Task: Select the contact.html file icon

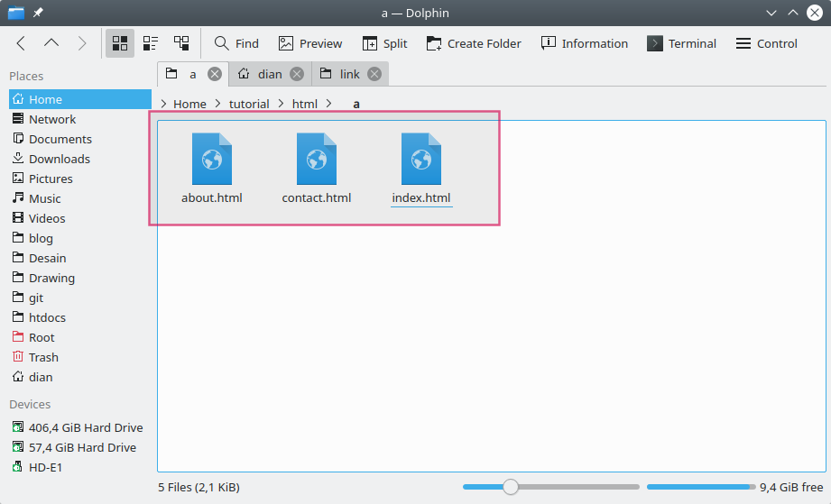Action: tap(317, 159)
